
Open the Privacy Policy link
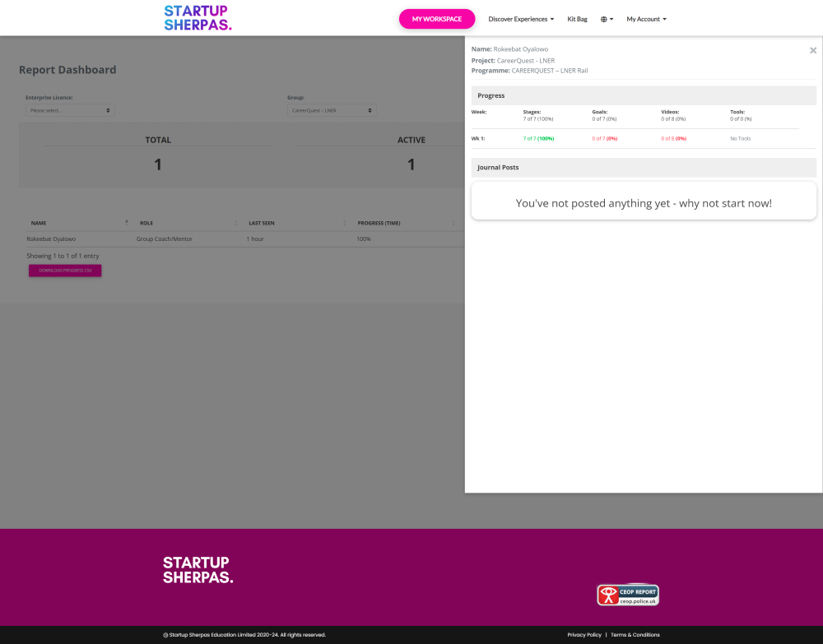[x=584, y=635]
